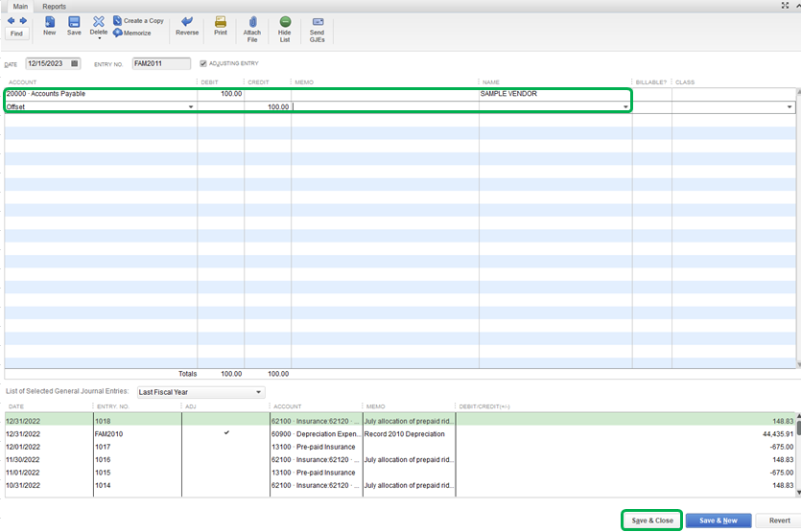
Task: Click the Save & New button
Action: pyautogui.click(x=719, y=520)
